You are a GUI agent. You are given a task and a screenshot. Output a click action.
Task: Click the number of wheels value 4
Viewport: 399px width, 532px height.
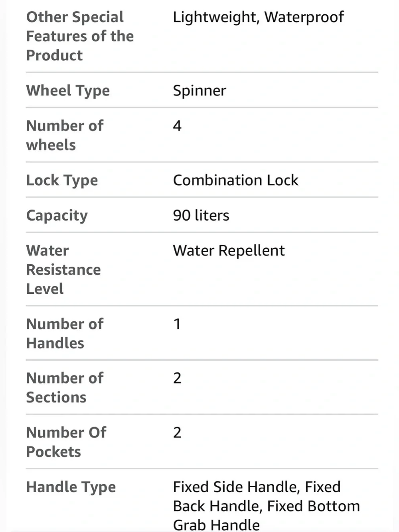coord(177,126)
